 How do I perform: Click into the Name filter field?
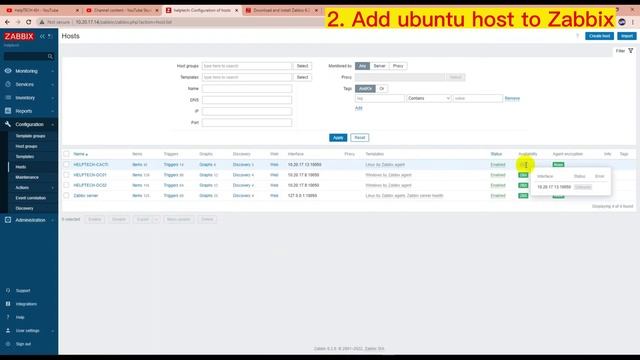[x=247, y=89]
